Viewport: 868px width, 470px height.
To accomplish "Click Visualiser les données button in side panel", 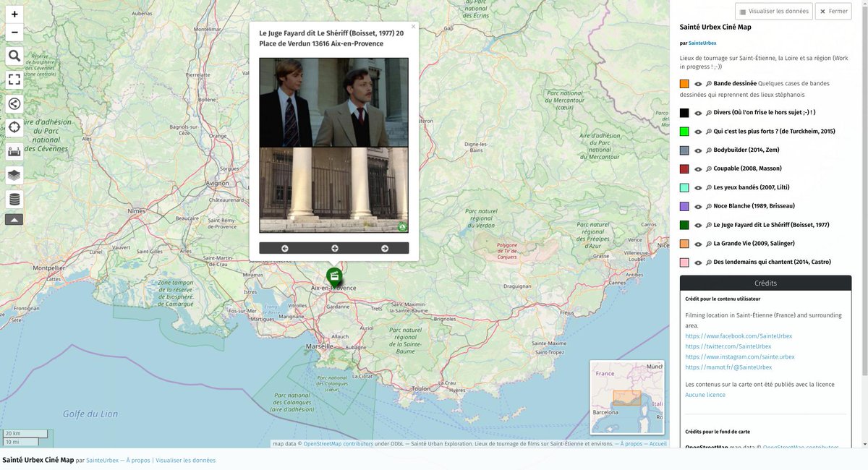I will (773, 12).
